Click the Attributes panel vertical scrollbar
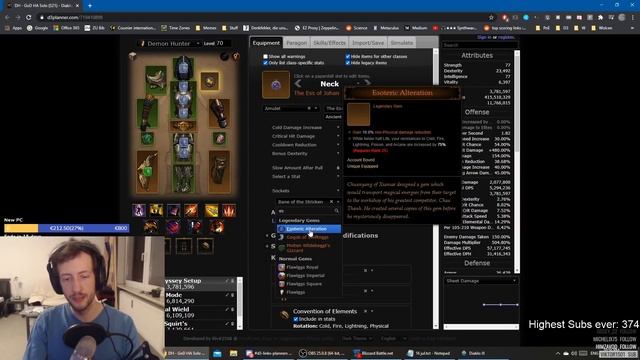This screenshot has width=640, height=360. [x=517, y=161]
